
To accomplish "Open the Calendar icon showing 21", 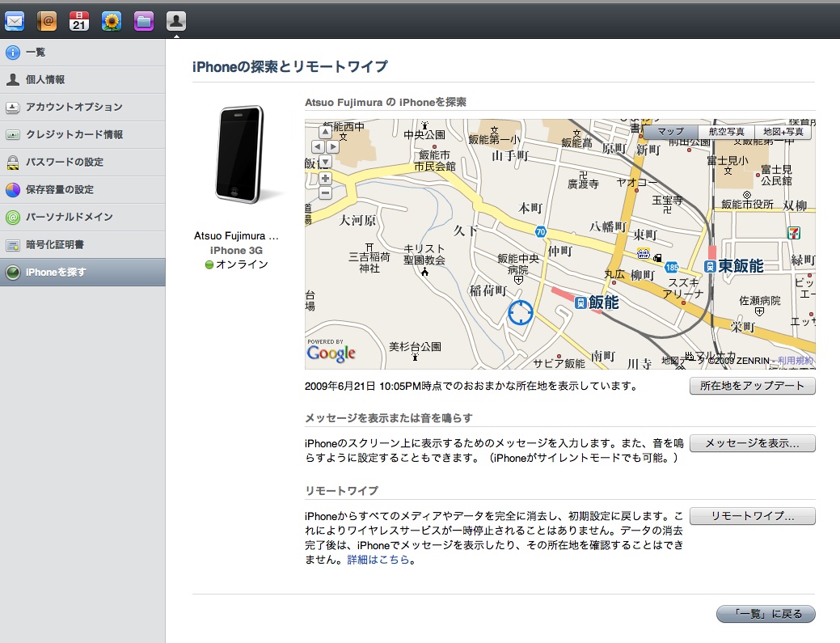I will 79,21.
